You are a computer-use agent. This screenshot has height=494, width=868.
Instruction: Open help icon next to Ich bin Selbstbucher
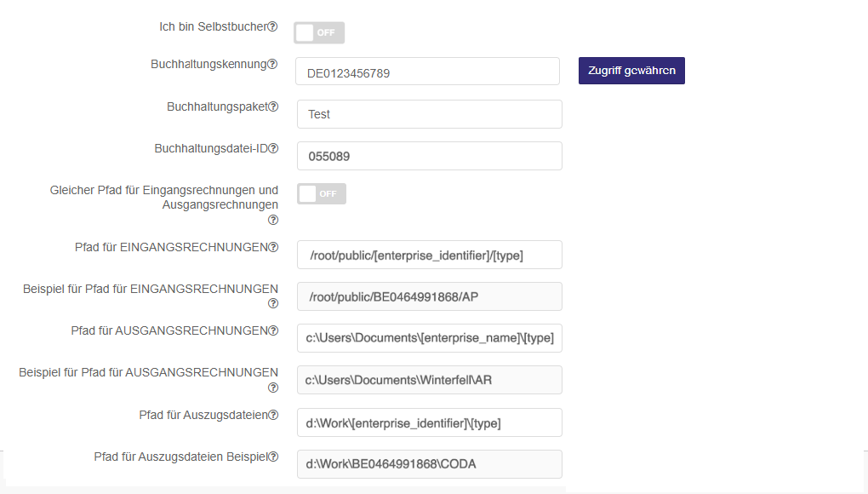pyautogui.click(x=272, y=26)
